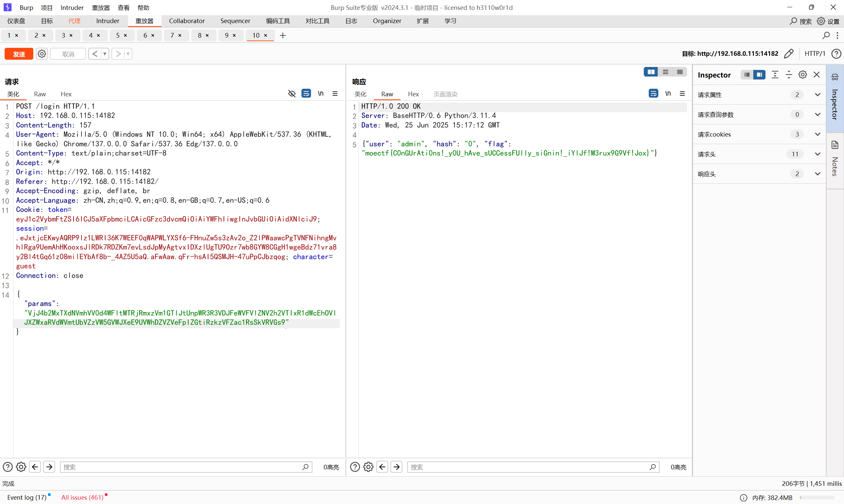Image resolution: width=844 pixels, height=504 pixels.
Task: Click the response search input field
Action: pos(533,467)
